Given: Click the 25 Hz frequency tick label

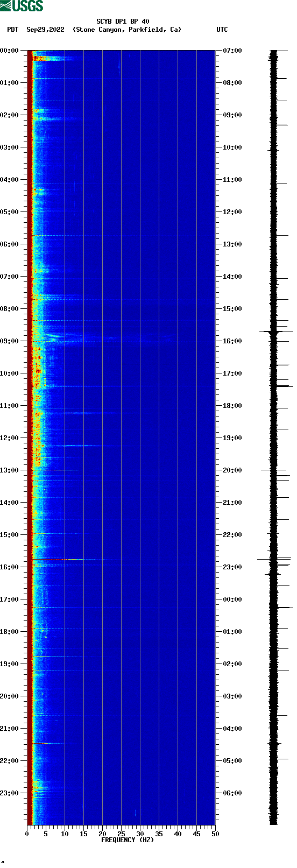Looking at the screenshot, I should click(121, 834).
